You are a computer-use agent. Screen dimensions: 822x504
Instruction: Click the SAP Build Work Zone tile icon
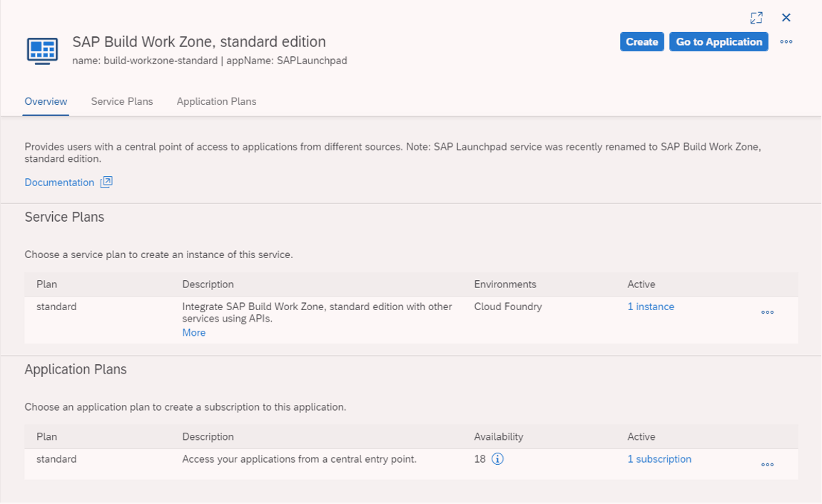click(42, 50)
